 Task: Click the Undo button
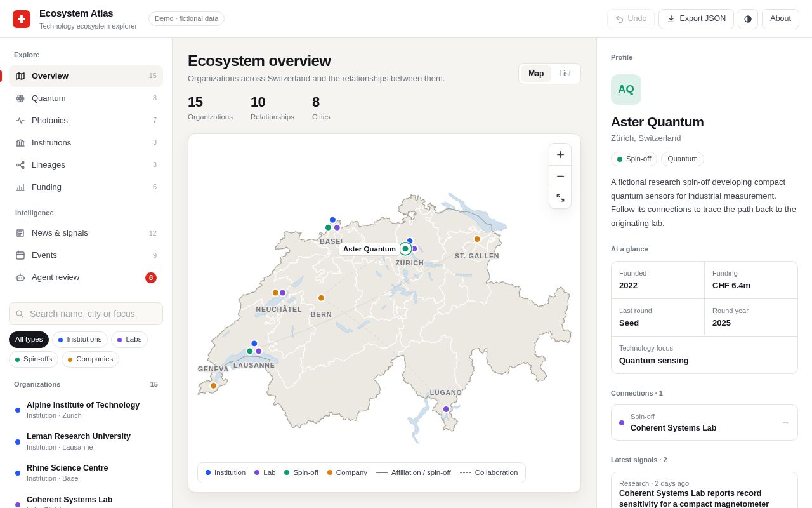pos(631,19)
